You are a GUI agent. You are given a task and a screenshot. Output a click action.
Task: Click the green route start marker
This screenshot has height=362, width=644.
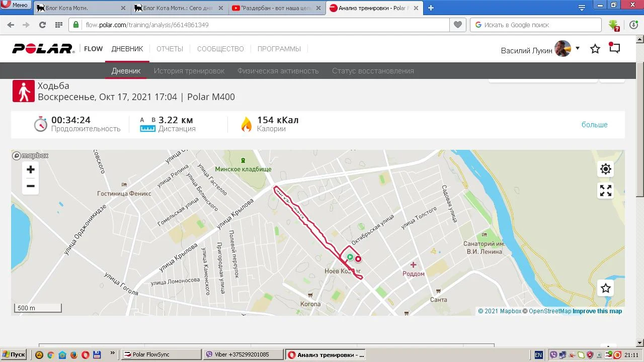click(x=350, y=257)
